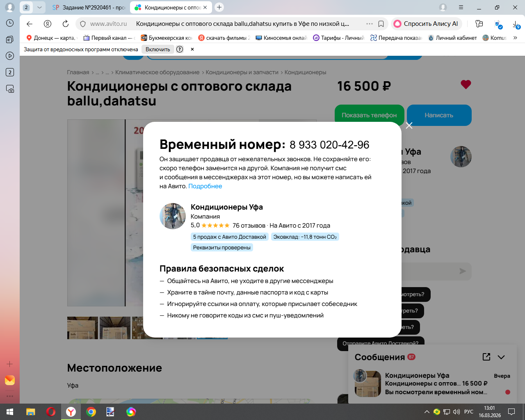Collapse the Сообщения panel with chevron
This screenshot has width=525, height=420.
(x=501, y=357)
